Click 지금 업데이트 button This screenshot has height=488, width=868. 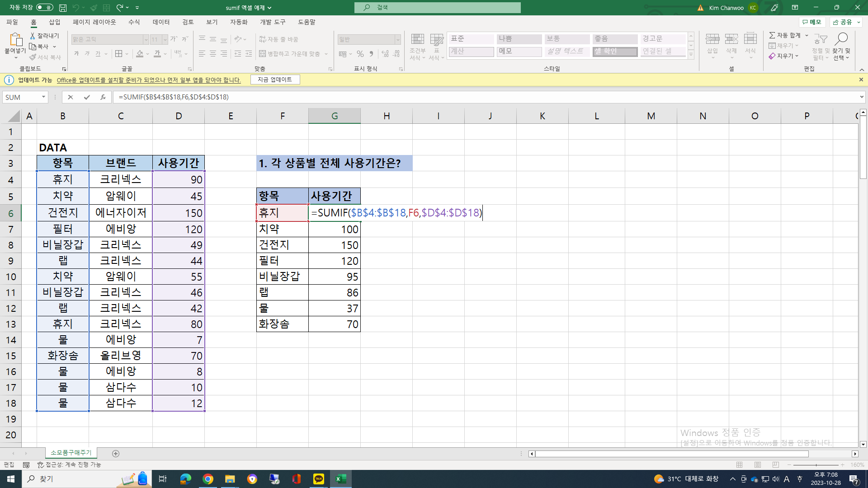pos(275,80)
